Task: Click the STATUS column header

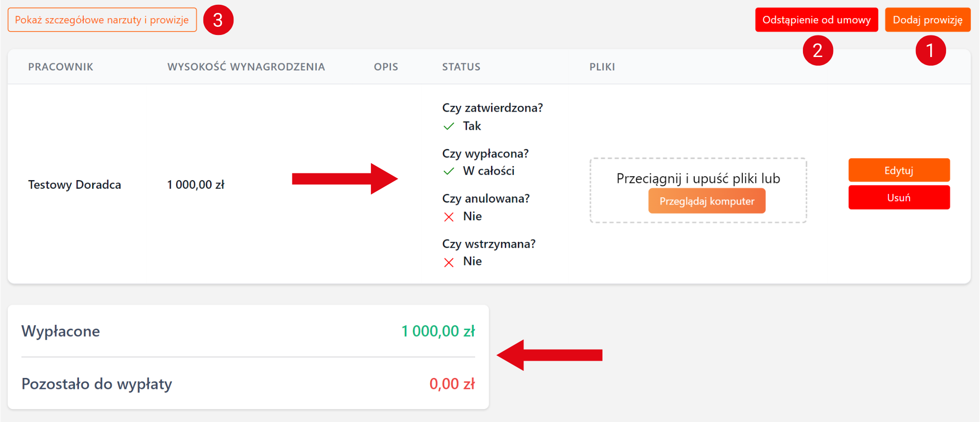Action: click(x=461, y=67)
